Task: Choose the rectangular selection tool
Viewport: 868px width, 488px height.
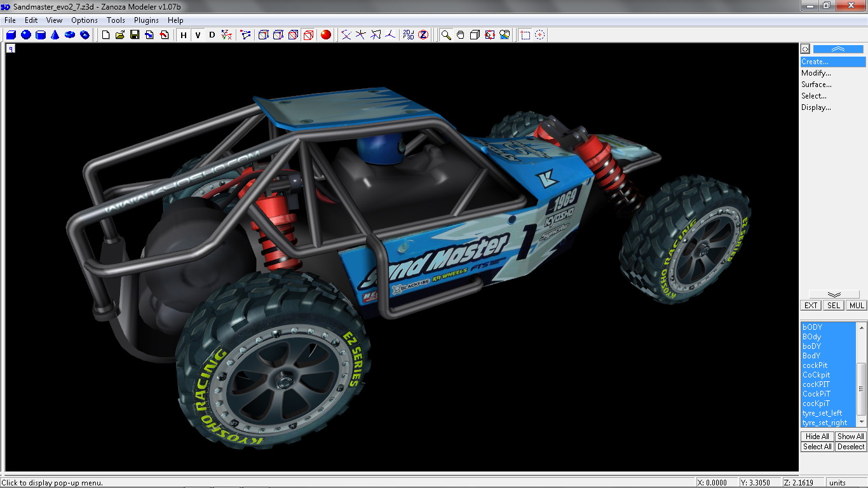Action: tap(525, 35)
